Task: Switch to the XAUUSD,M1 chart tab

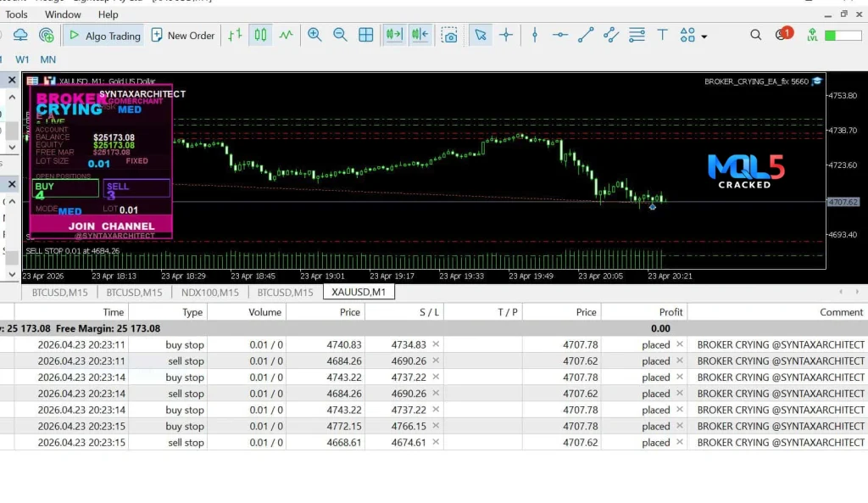Action: tap(359, 292)
